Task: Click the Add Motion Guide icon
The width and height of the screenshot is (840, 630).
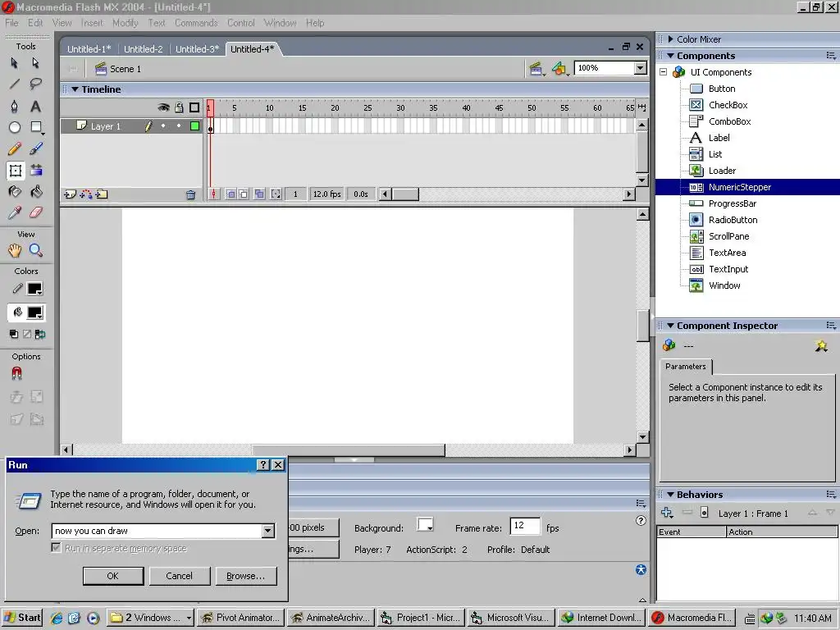Action: point(85,194)
